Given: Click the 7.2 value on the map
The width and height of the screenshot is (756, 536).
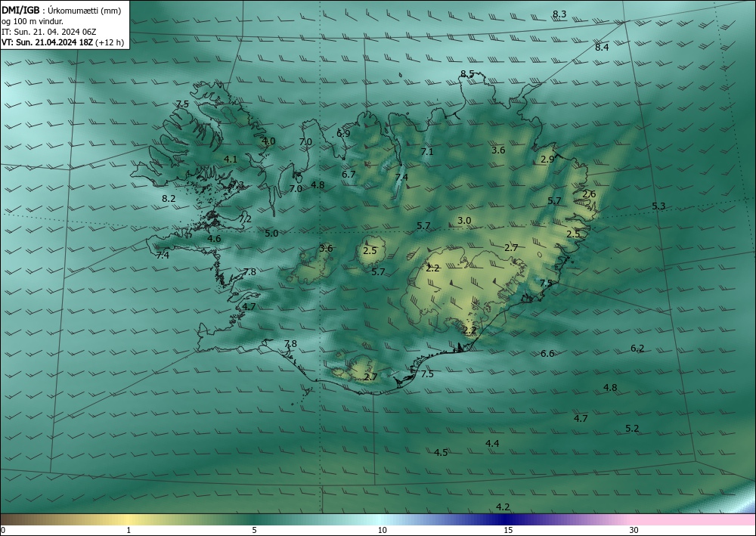Looking at the screenshot, I should (x=245, y=218).
